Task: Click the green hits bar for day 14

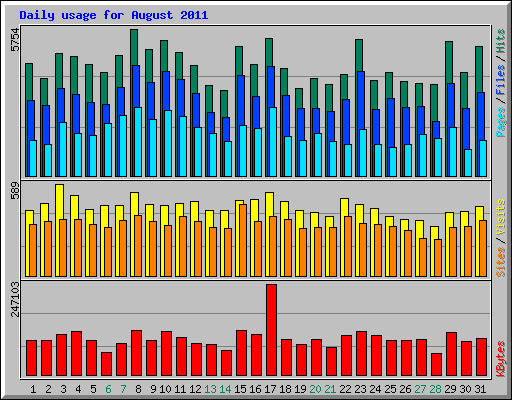Action: [x=224, y=104]
